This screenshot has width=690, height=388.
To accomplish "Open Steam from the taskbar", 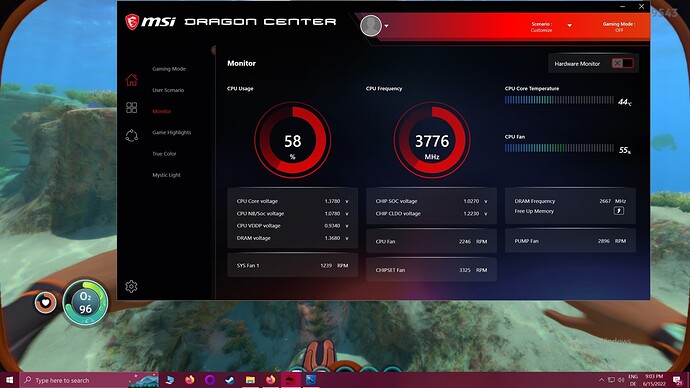I will 230,380.
